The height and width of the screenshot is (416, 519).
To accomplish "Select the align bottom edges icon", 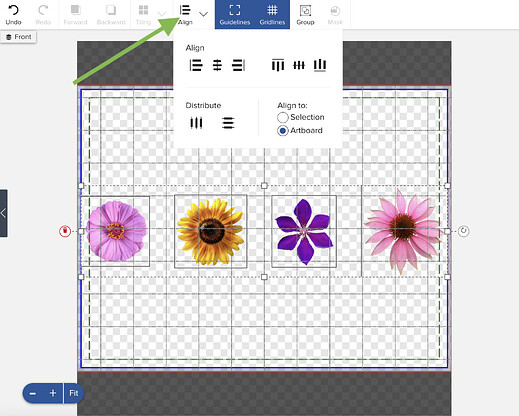I will (x=320, y=65).
